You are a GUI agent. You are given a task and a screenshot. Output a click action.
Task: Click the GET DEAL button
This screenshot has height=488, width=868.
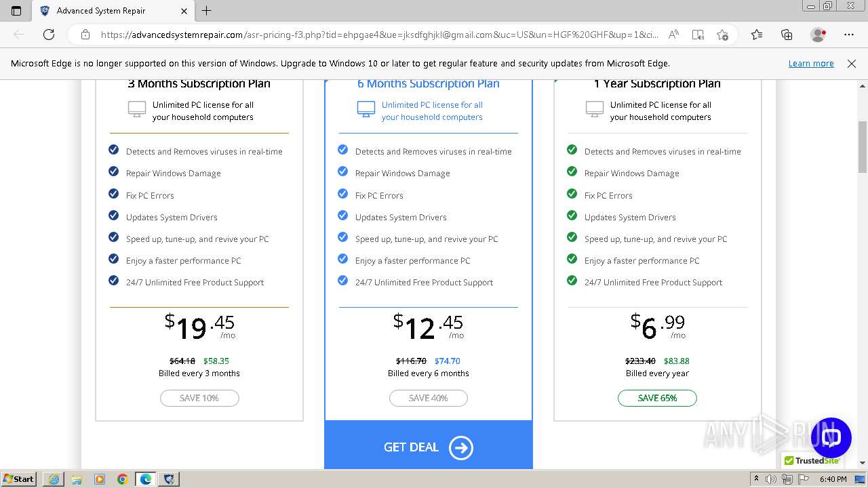click(x=429, y=447)
